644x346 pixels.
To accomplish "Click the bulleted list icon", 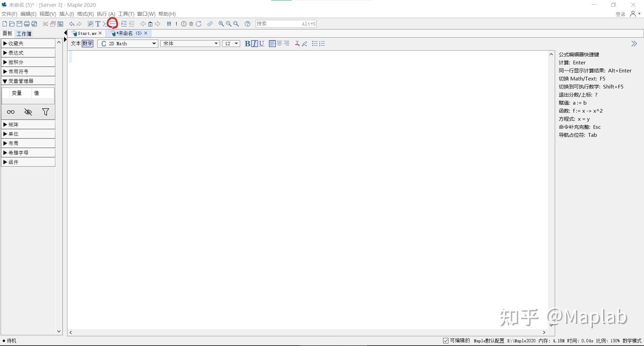I will click(x=315, y=44).
